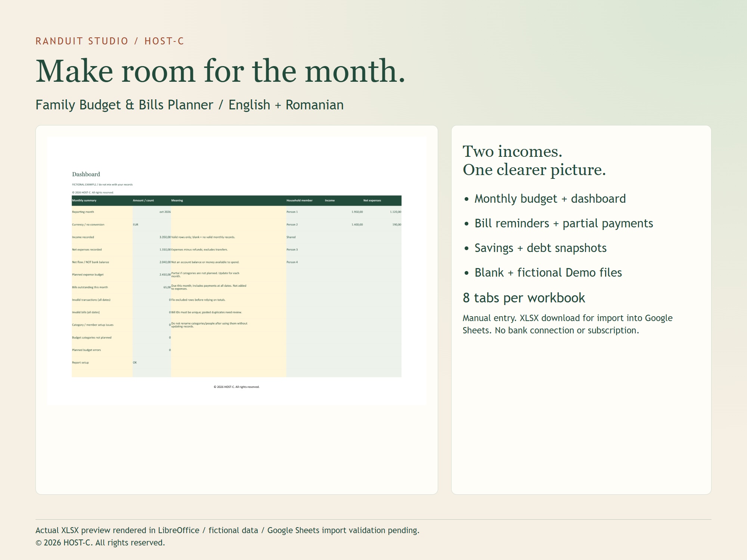Screen dimensions: 747x560
Task: Click the 'Manual entry. XLSX download' paragraph
Action: 567,324
